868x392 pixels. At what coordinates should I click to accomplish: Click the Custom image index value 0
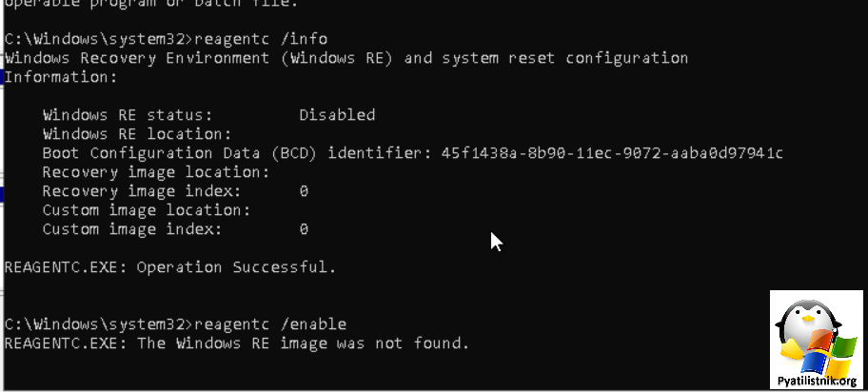304,228
